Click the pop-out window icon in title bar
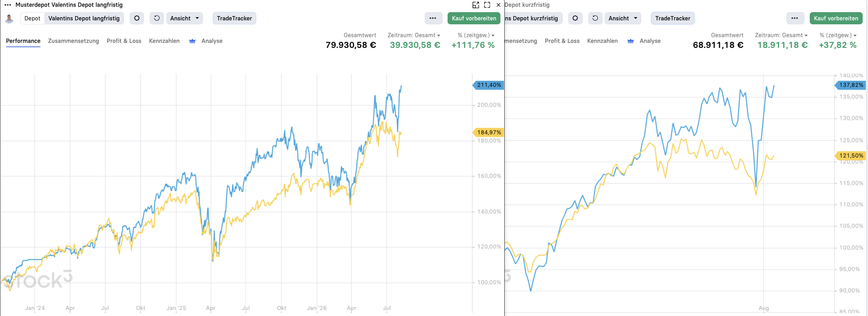868x316 pixels. (476, 5)
